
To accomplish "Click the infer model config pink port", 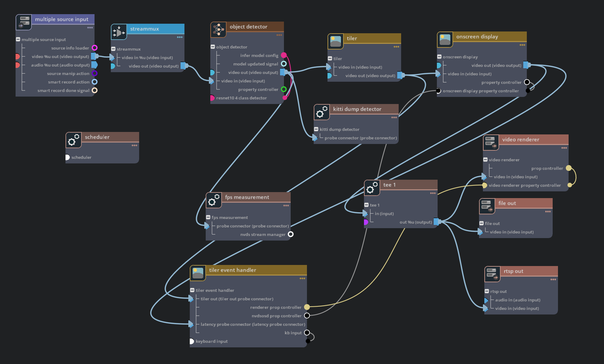I will pos(284,55).
